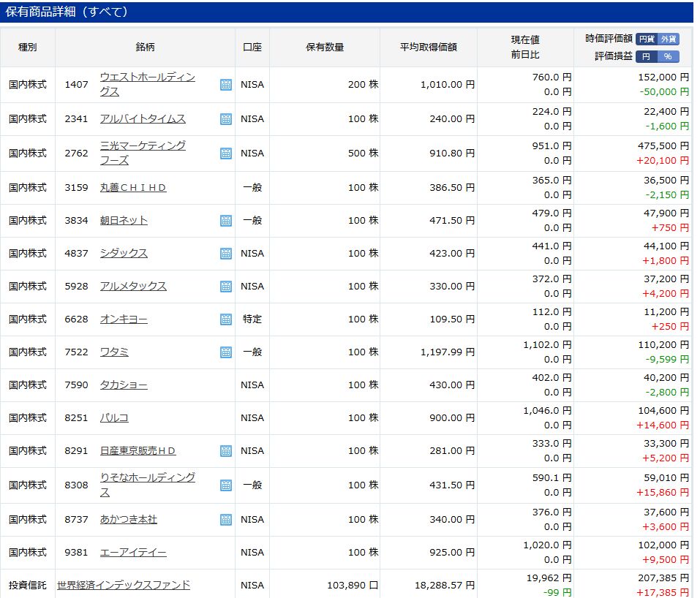Open calendar icon for りそなホールディングス row
Screen dimensions: 700x598
(226, 485)
